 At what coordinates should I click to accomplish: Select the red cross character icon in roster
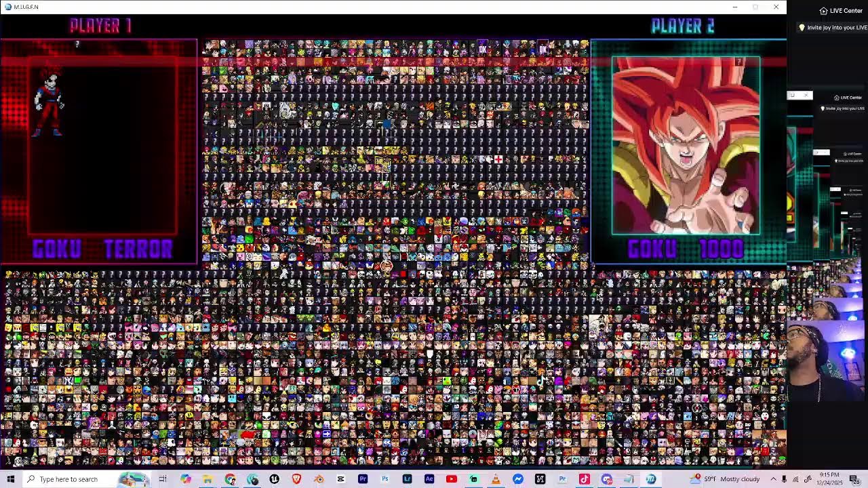coord(498,159)
